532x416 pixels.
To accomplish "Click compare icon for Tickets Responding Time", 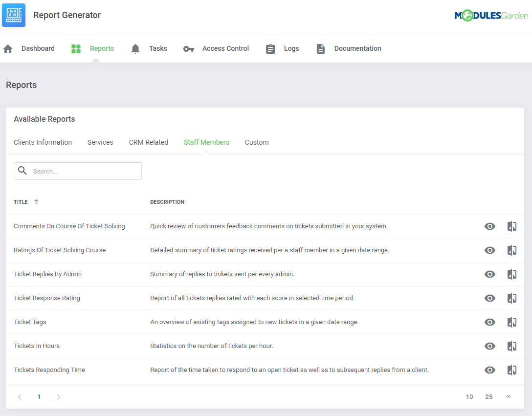I will [511, 370].
